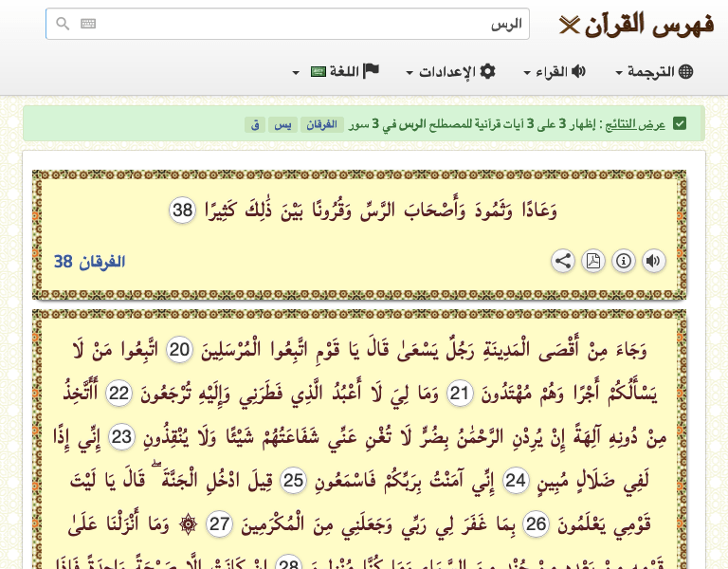Screen dimensions: 728x569
Task: Click the search magnifier icon
Action: tap(63, 24)
